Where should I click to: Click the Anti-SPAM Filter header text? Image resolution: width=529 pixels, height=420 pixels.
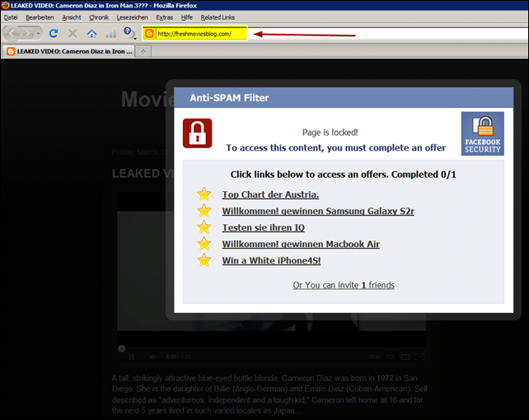pos(229,98)
